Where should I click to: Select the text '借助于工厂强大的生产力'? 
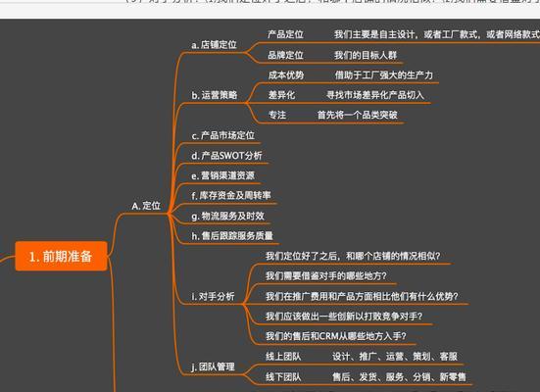click(x=384, y=75)
